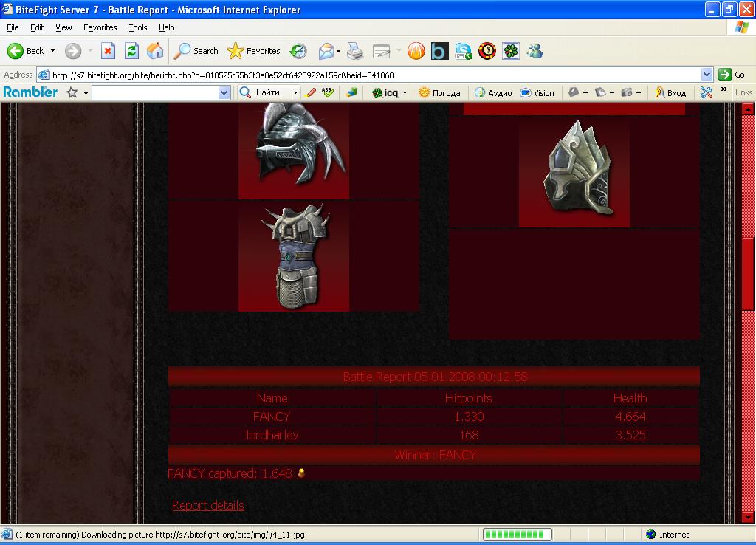756x545 pixels.
Task: Click the Links toolbar label
Action: (743, 92)
